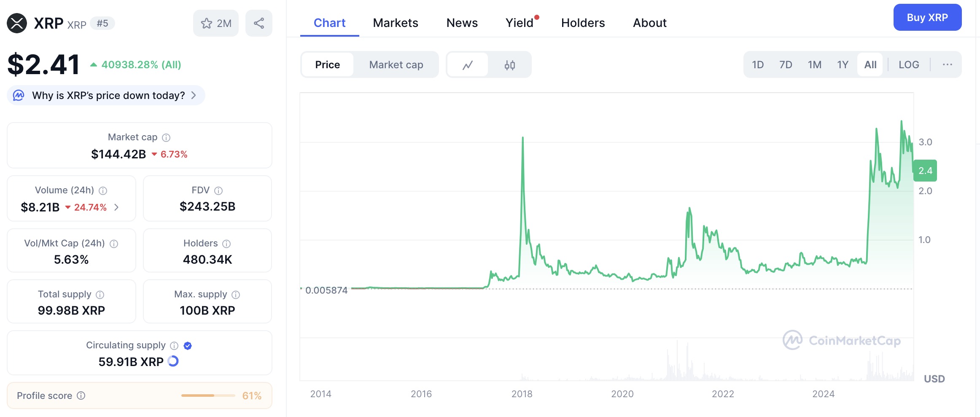Toggle chart to Market cap view
The width and height of the screenshot is (980, 417).
[396, 65]
